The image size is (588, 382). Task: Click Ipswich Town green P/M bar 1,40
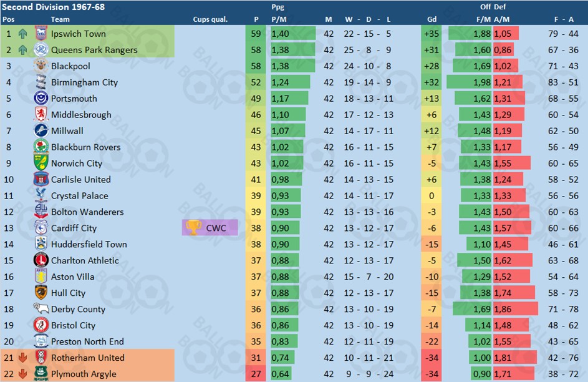point(293,34)
